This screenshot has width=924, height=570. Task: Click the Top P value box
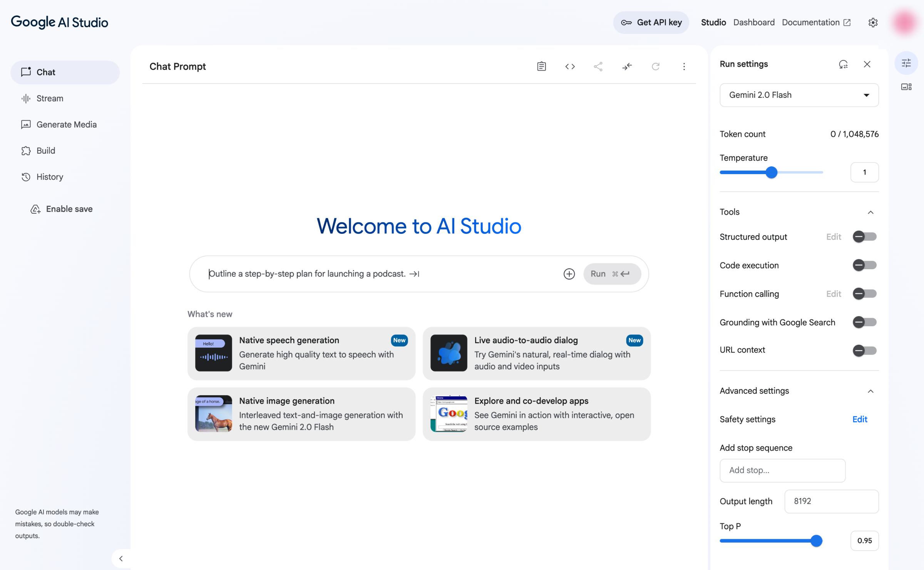(x=864, y=541)
